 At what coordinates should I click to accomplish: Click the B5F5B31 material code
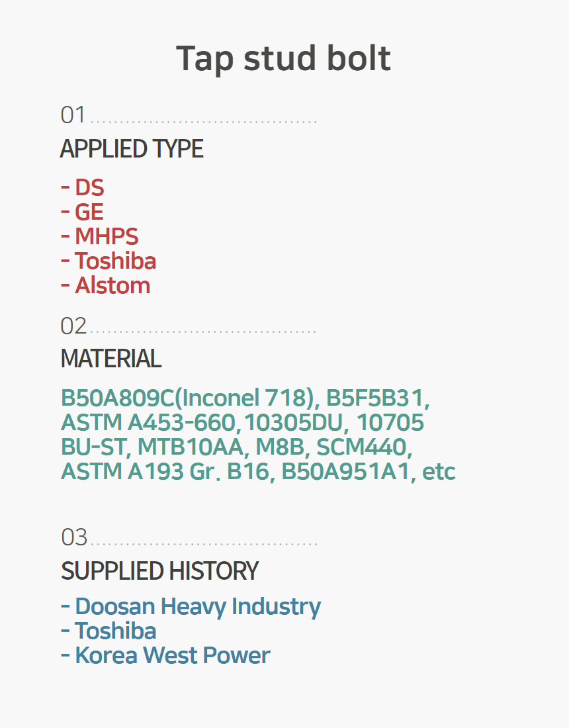click(x=377, y=398)
